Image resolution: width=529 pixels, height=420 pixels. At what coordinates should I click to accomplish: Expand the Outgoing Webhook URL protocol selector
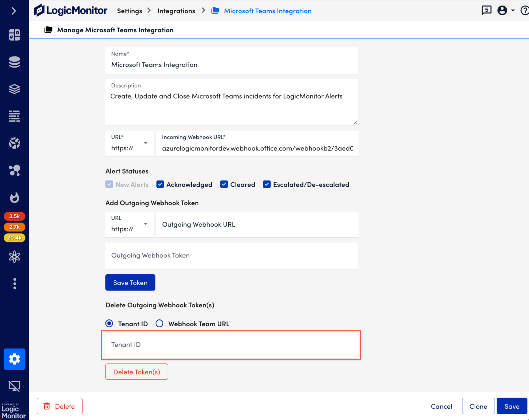coord(145,224)
